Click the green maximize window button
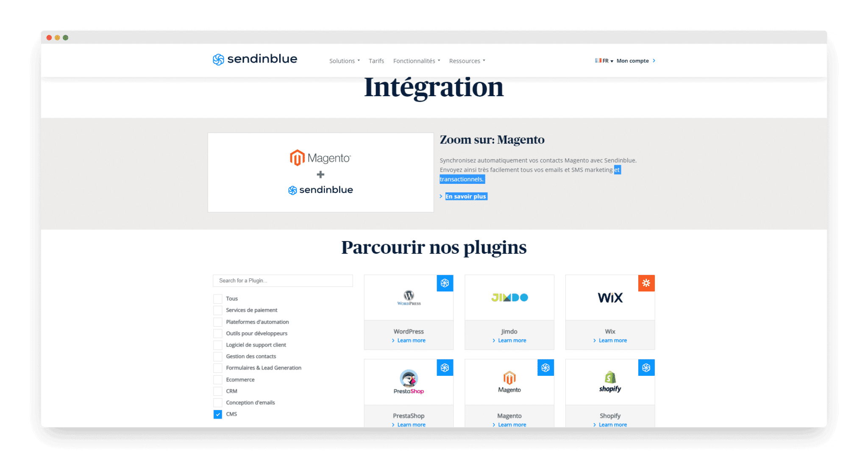This screenshot has width=868, height=458. [66, 38]
